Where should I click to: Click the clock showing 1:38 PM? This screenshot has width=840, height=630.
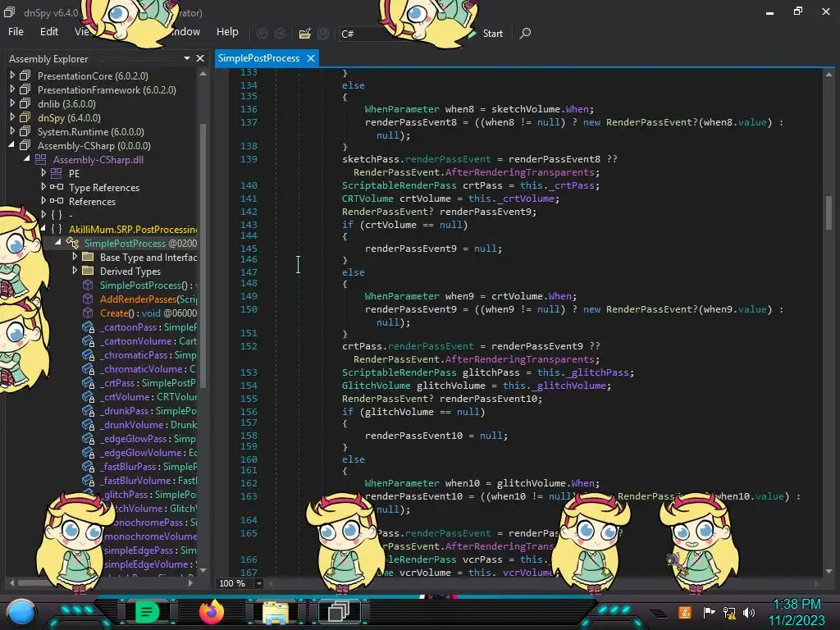[x=797, y=605]
